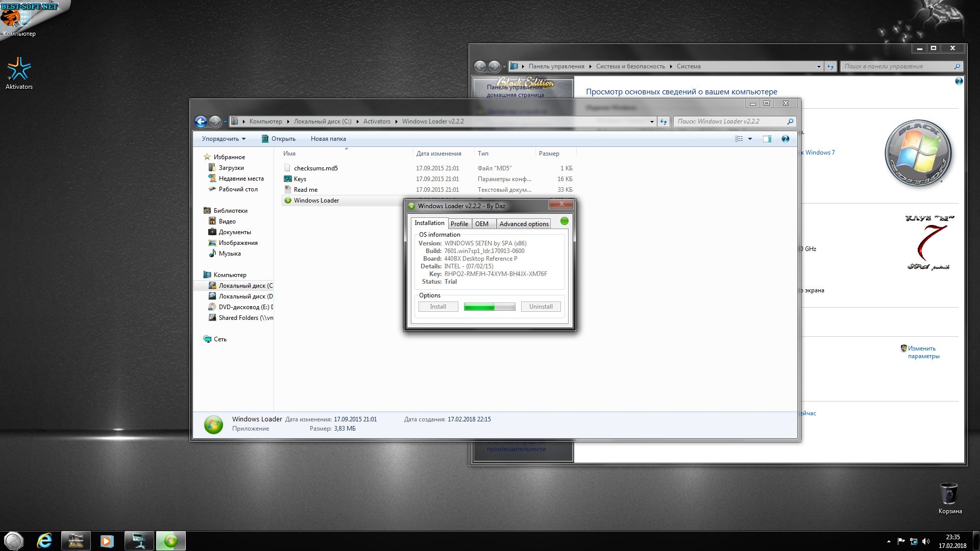Launch Internet Explorer from the taskbar
The image size is (980, 551).
45,540
